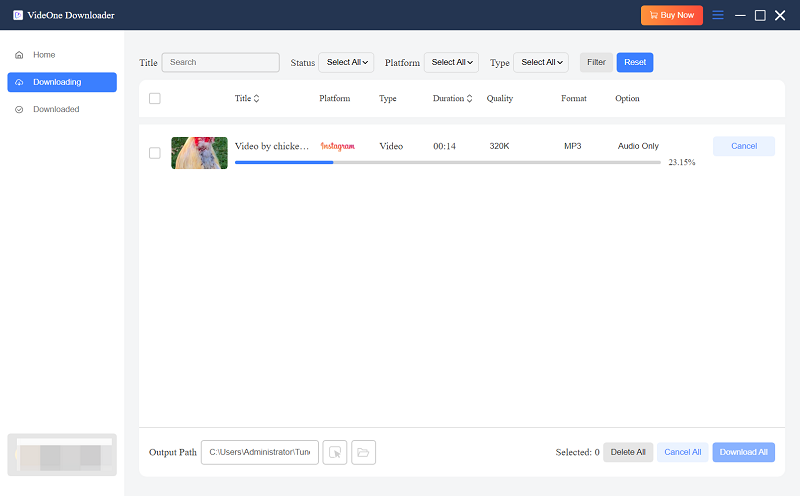Viewport: 800px width, 496px height.
Task: Click the Buy Now cart button
Action: (671, 15)
